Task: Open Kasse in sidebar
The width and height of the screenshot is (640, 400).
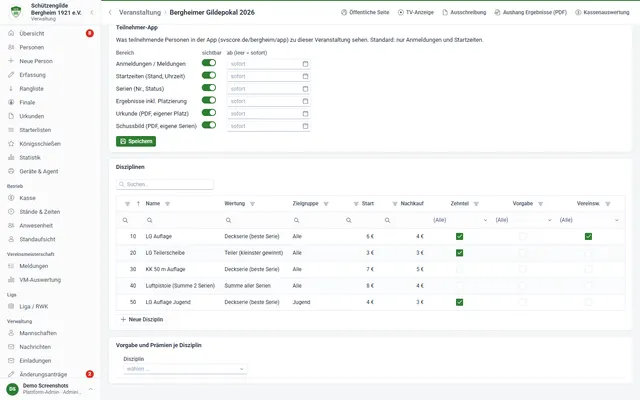Action: pyautogui.click(x=27, y=198)
